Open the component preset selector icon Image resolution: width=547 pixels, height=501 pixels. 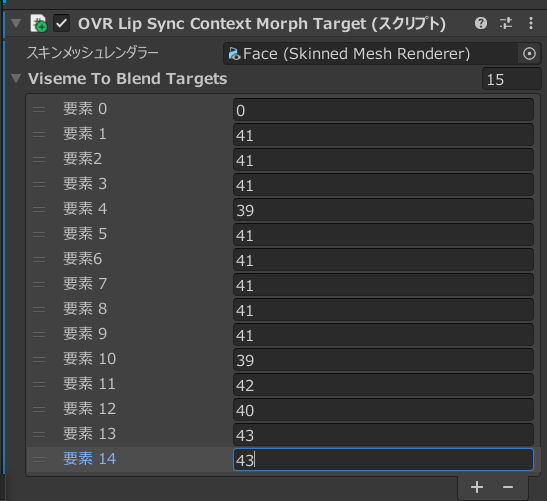point(505,24)
